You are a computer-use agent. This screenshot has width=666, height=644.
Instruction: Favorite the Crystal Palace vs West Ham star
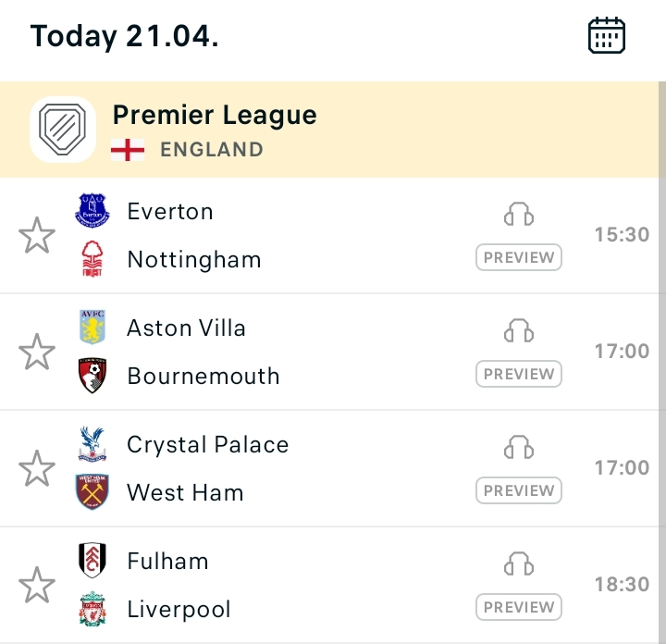37,468
